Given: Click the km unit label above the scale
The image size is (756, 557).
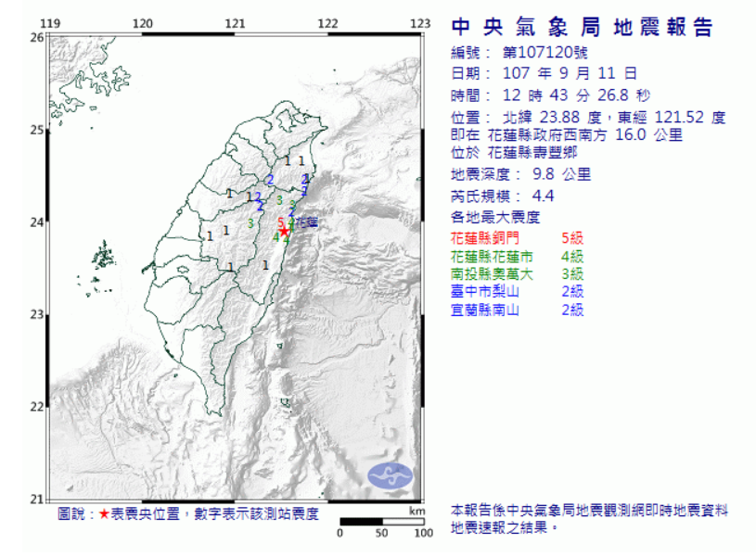Looking at the screenshot, I should (416, 511).
